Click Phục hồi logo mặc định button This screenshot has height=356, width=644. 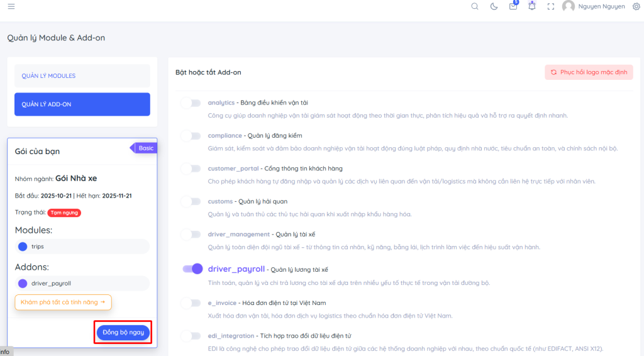pos(589,72)
